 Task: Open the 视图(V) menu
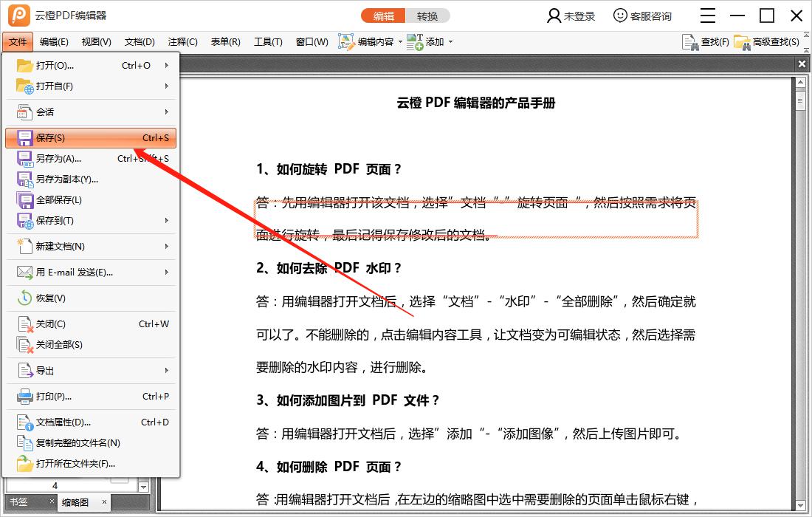[96, 42]
